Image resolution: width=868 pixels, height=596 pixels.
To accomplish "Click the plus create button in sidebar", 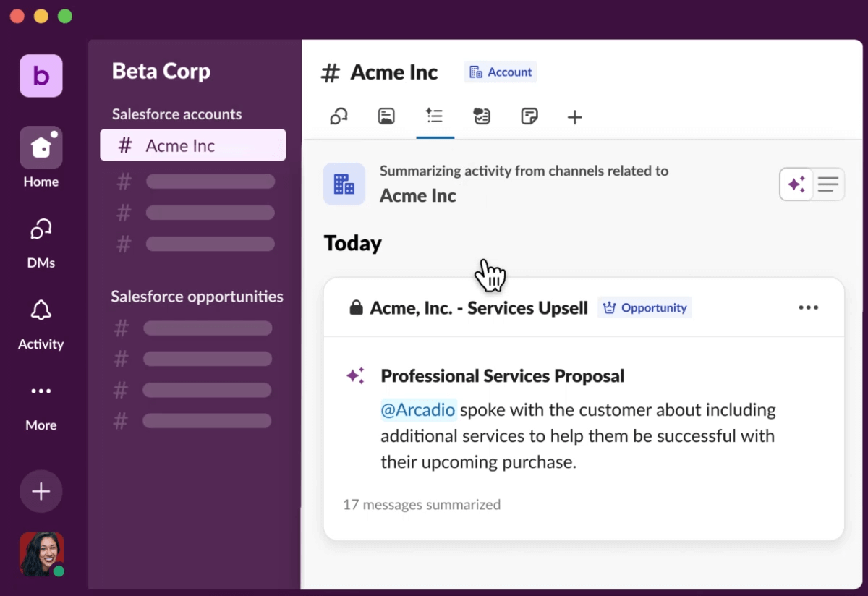I will [x=41, y=492].
